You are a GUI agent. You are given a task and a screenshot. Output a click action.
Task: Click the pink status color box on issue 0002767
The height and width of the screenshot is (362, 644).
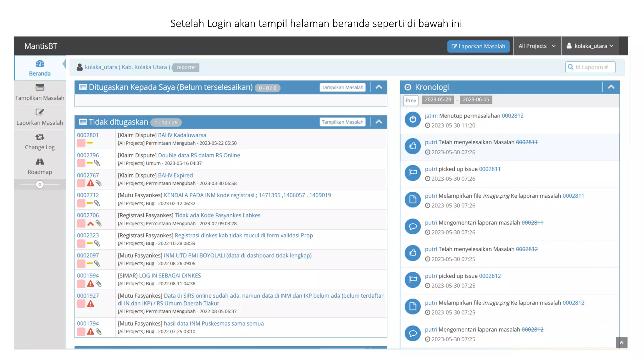click(x=81, y=183)
